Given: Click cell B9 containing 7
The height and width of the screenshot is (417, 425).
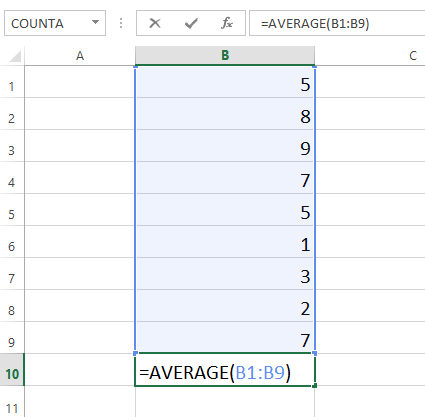Looking at the screenshot, I should pos(225,337).
